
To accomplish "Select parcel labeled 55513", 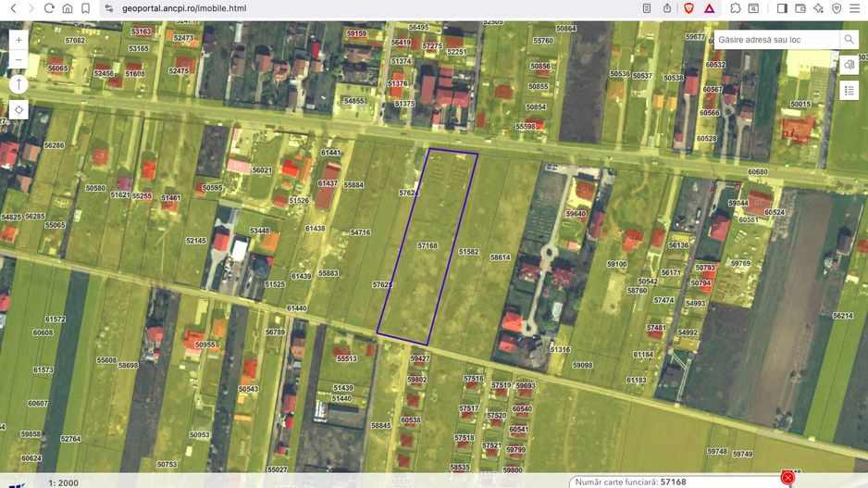I will [x=347, y=358].
